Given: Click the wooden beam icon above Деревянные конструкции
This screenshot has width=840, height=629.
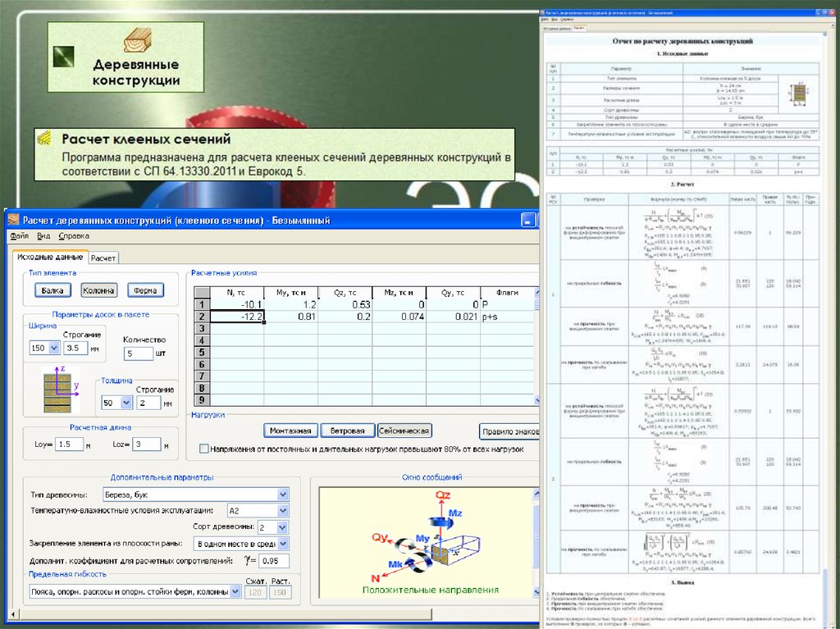Looking at the screenshot, I should click(x=137, y=41).
